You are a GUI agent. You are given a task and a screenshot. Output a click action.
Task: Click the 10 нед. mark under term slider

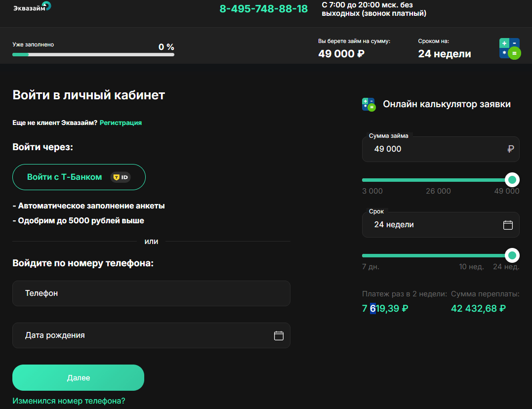coord(472,267)
